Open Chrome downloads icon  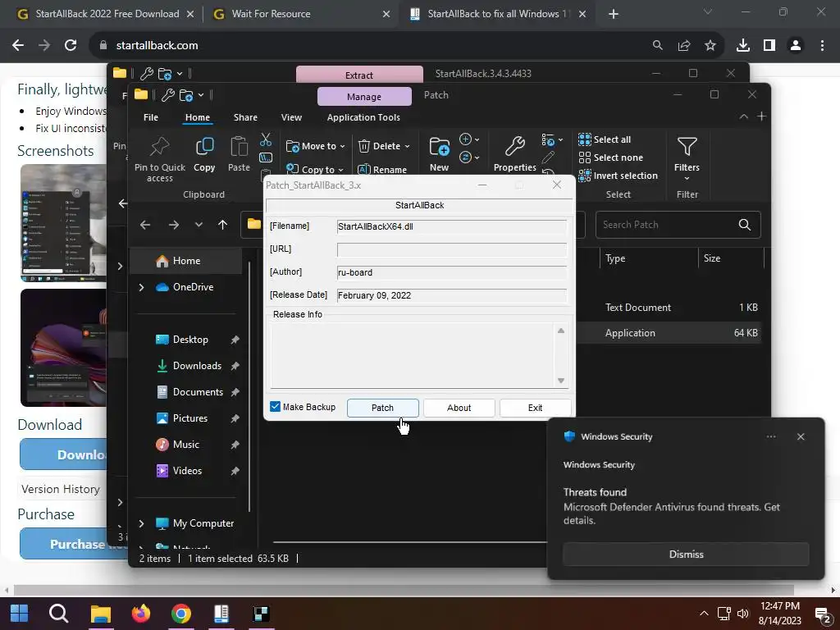coord(743,46)
